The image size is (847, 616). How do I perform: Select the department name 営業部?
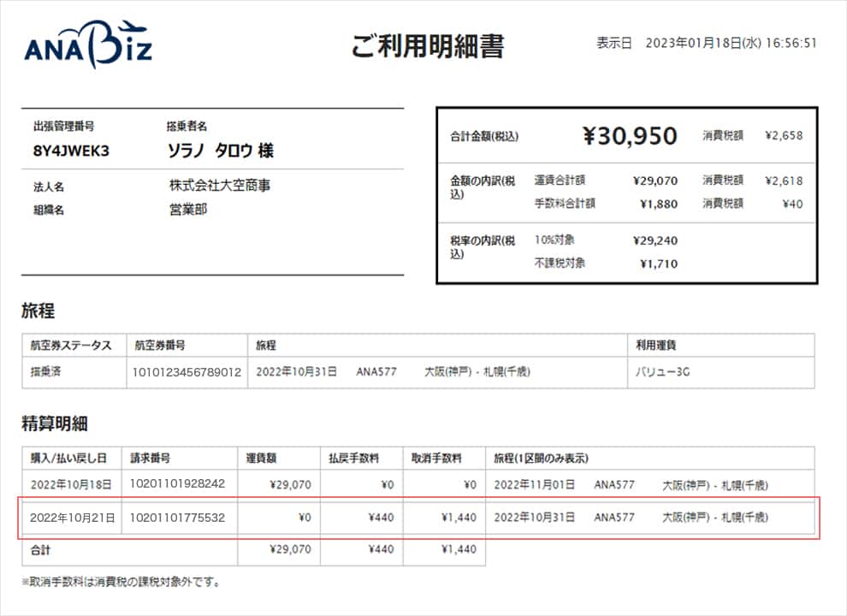coord(188,209)
